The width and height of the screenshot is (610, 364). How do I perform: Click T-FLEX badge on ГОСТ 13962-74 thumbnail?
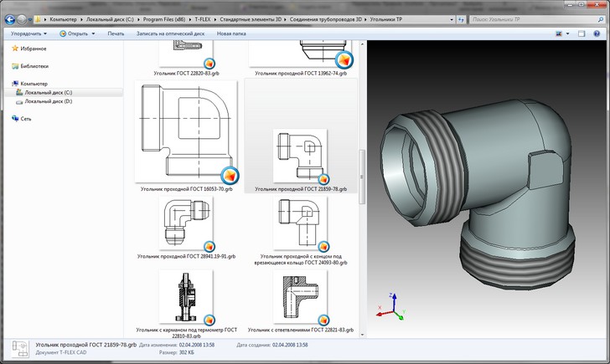(344, 59)
